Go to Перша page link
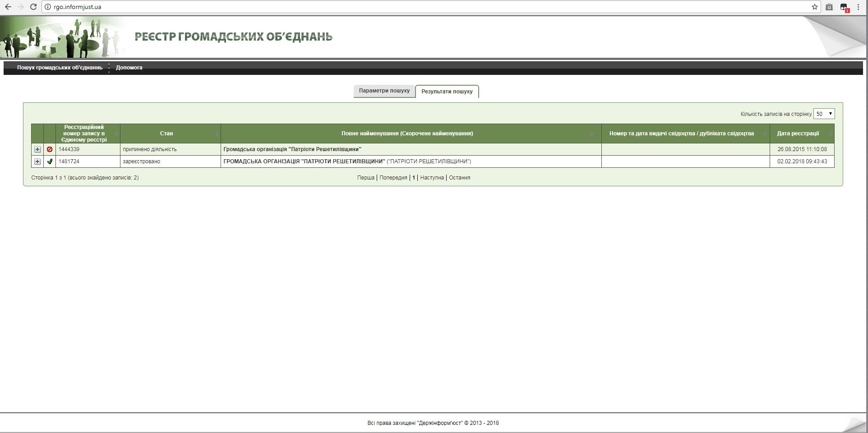 [365, 178]
